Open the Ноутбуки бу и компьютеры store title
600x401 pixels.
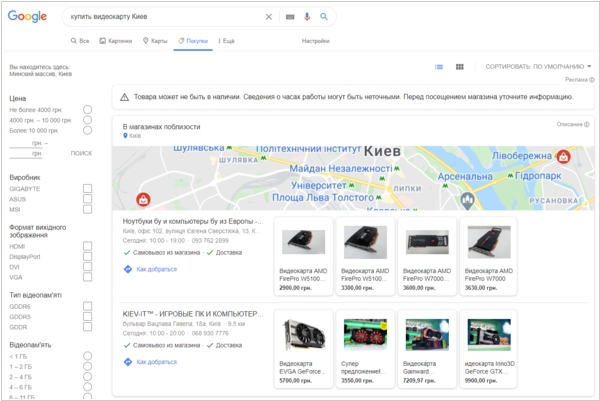click(x=193, y=221)
